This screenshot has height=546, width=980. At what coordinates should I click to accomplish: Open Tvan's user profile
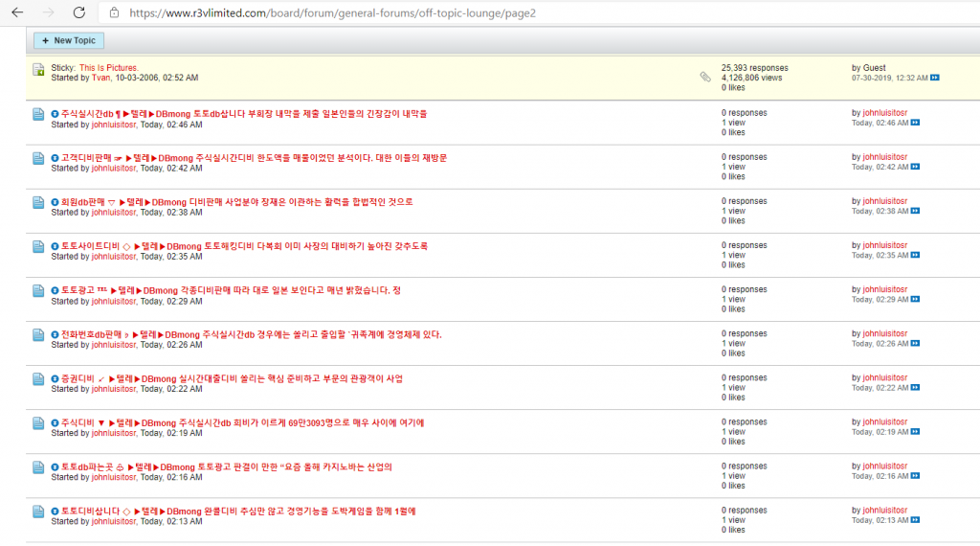click(x=115, y=78)
